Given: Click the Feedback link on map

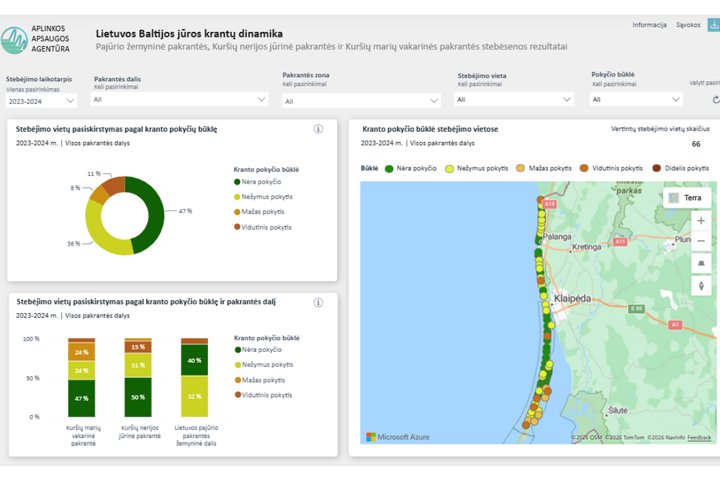Looking at the screenshot, I should coord(699,438).
